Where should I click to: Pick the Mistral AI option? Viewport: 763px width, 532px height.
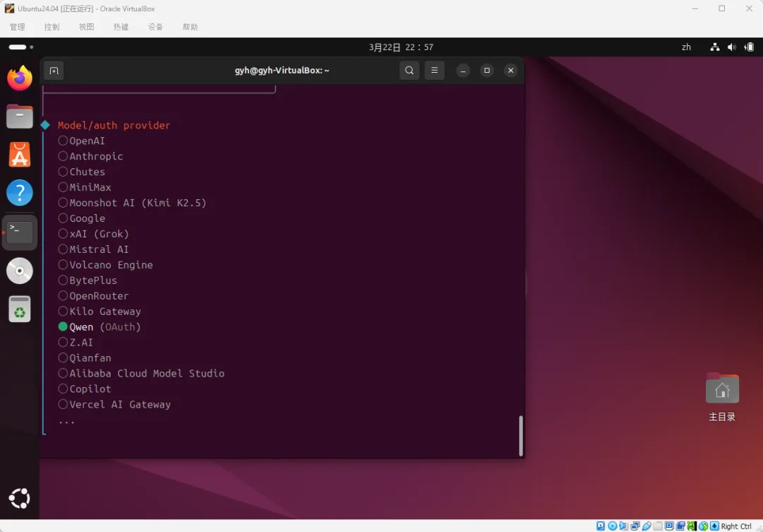(93, 249)
